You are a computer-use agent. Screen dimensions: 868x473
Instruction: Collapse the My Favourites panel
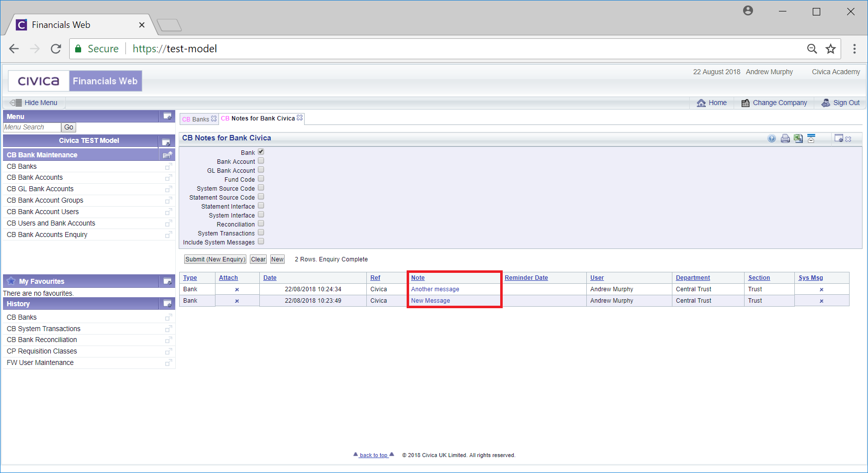(168, 281)
